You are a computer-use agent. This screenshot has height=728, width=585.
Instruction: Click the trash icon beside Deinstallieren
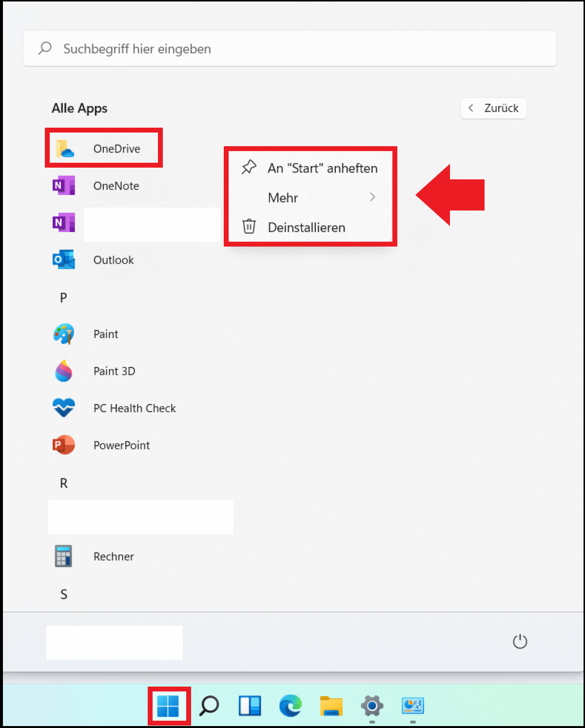pyautogui.click(x=249, y=227)
